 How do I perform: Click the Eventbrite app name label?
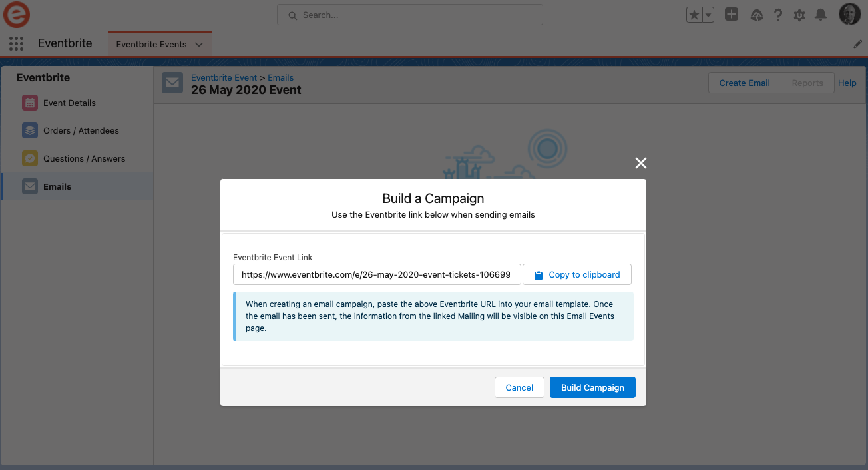[65, 43]
